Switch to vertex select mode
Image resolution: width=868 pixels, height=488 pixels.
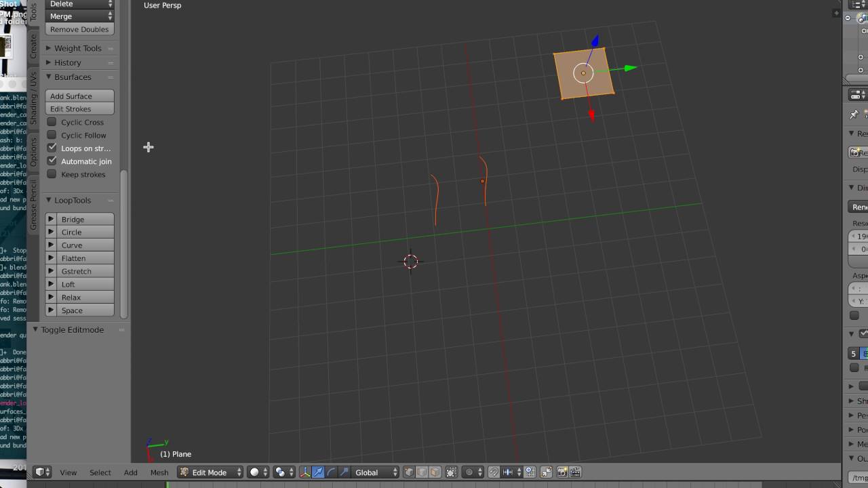click(x=409, y=472)
